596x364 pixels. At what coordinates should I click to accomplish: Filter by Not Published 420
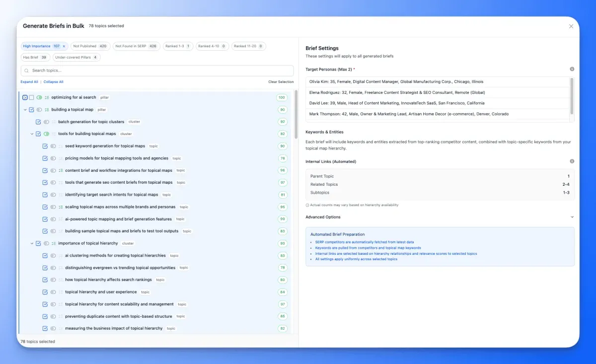point(90,46)
